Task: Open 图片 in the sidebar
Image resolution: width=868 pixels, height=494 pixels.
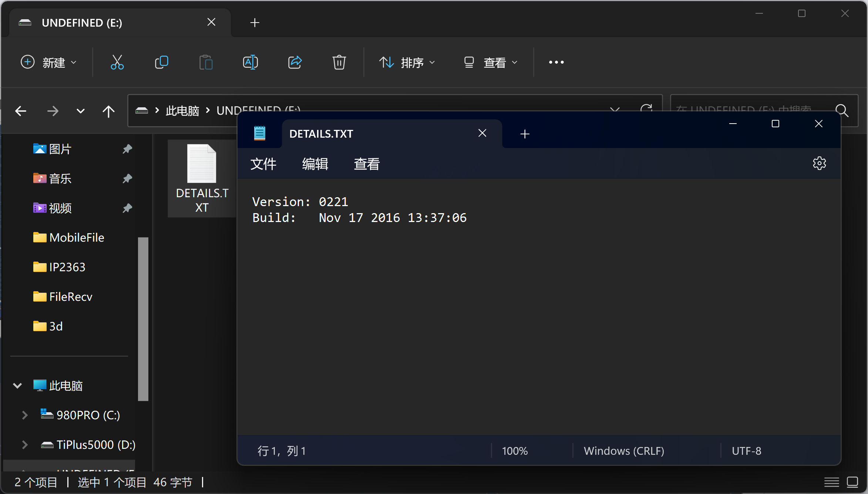Action: coord(60,149)
